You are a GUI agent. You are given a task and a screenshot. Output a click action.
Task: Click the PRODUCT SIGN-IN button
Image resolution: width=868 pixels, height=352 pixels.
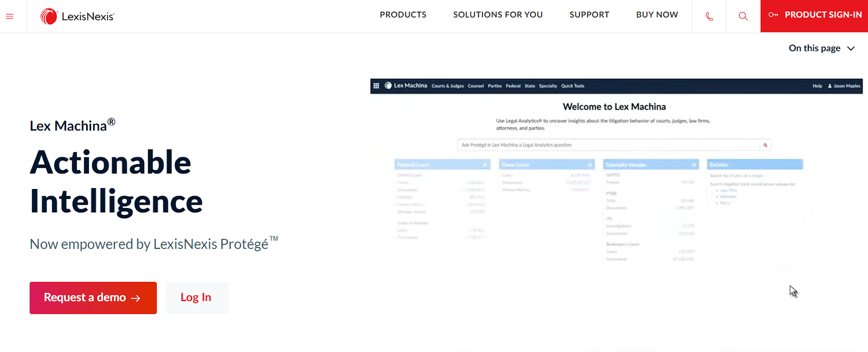click(x=814, y=16)
